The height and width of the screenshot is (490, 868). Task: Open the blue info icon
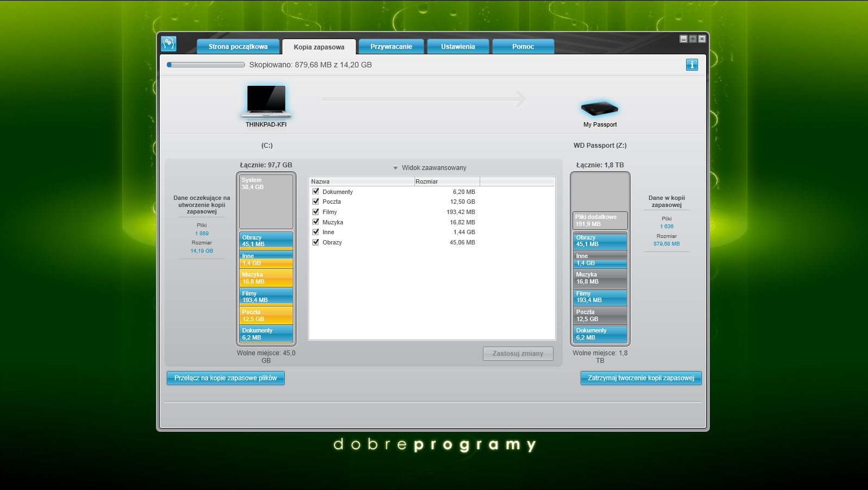(x=691, y=65)
